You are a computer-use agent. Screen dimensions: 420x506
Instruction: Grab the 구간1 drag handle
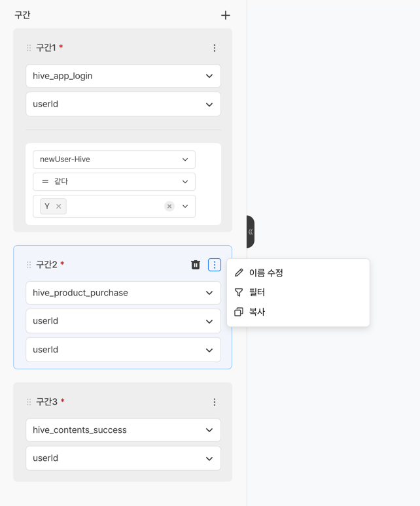click(x=29, y=48)
